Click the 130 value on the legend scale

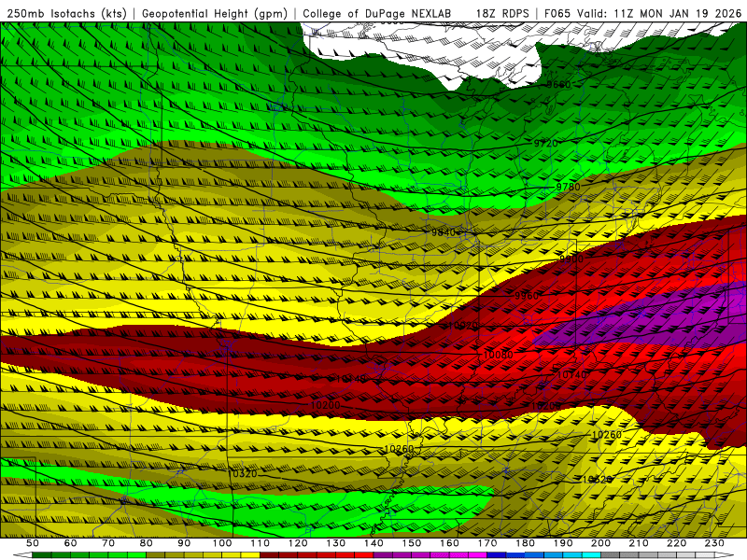click(x=336, y=543)
